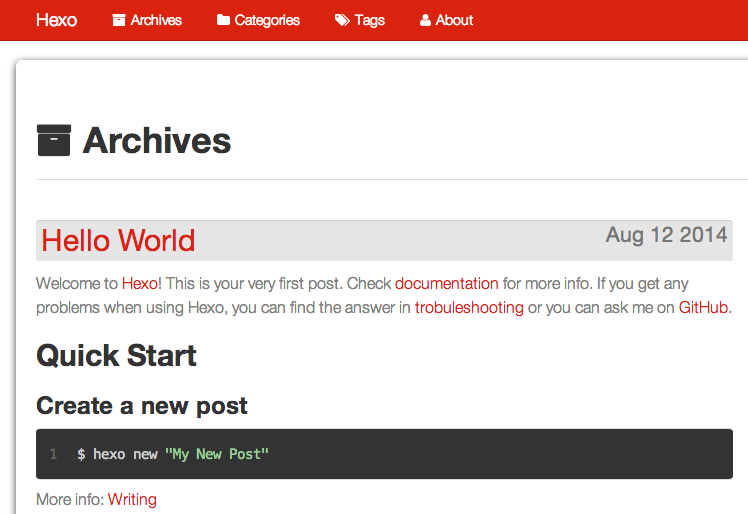Open the trobuleshooting link

coord(469,307)
